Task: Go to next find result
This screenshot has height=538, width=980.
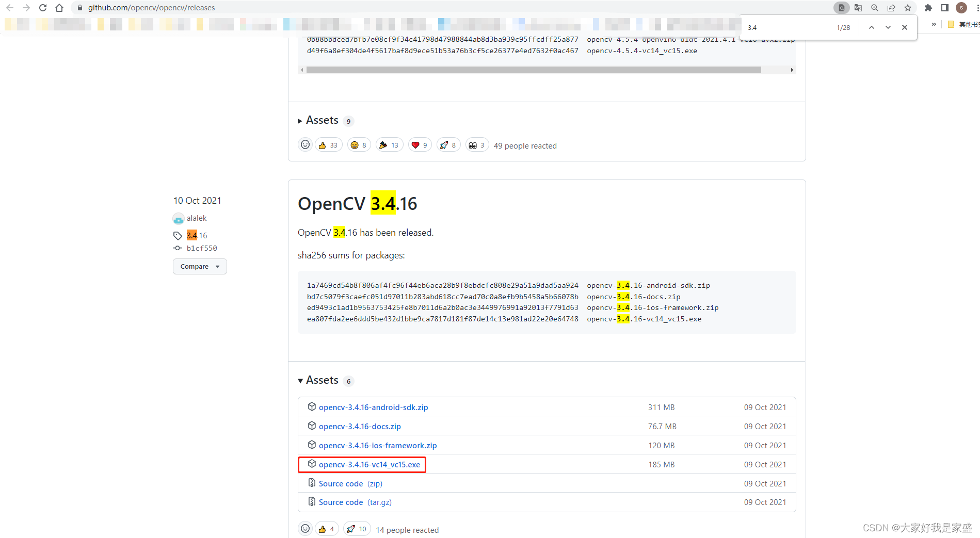Action: tap(888, 27)
